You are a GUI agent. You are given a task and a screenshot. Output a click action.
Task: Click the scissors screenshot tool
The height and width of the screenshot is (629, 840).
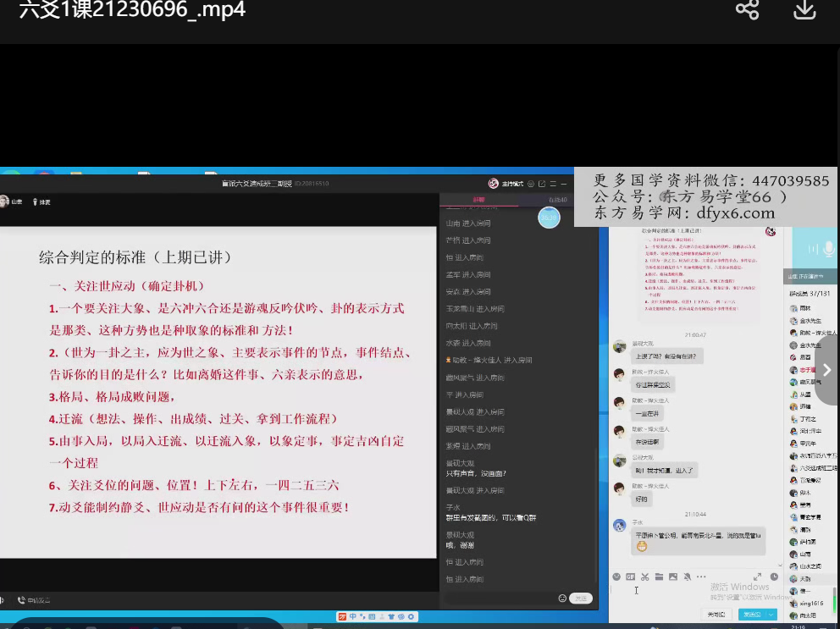(644, 577)
